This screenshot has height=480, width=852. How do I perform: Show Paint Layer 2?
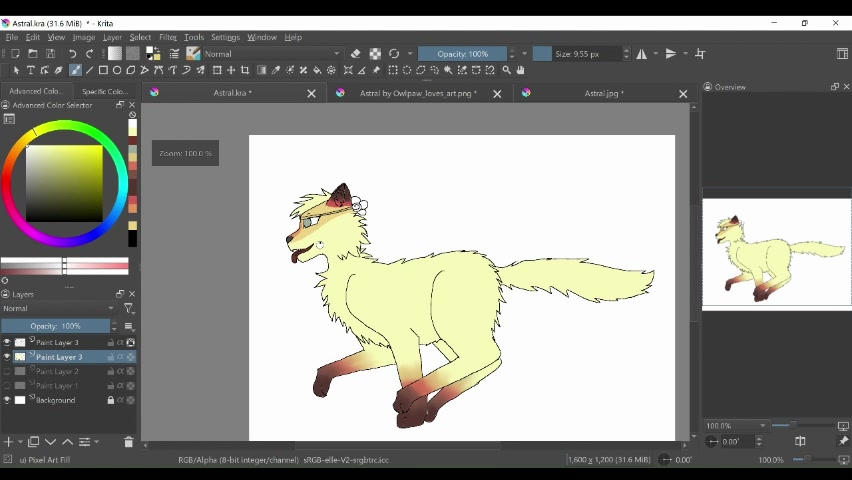pyautogui.click(x=7, y=371)
